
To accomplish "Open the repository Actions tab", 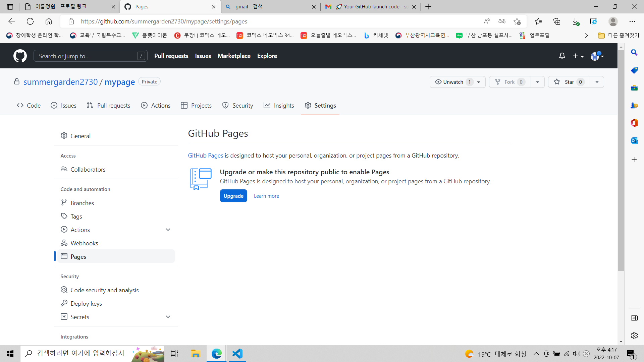I will coord(156,106).
